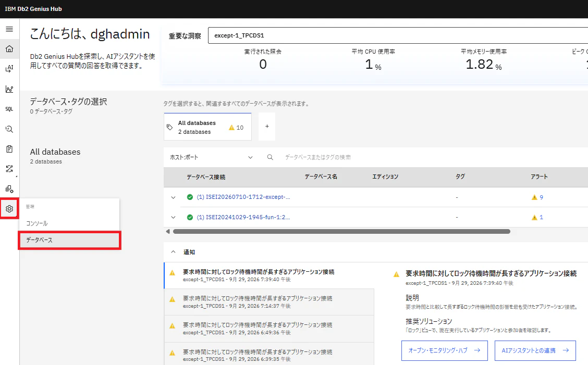This screenshot has height=365, width=588.
Task: Open the SQL editor sidebar icon
Action: [x=9, y=109]
